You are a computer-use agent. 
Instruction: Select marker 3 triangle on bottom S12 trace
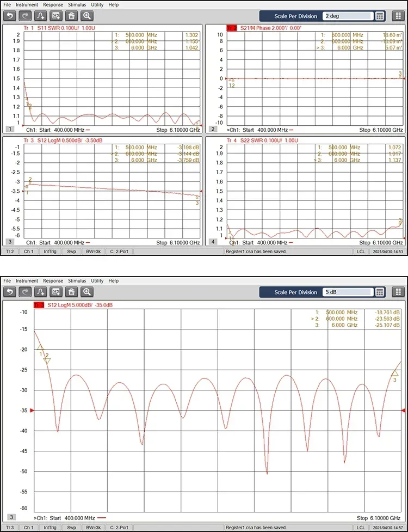(x=395, y=373)
